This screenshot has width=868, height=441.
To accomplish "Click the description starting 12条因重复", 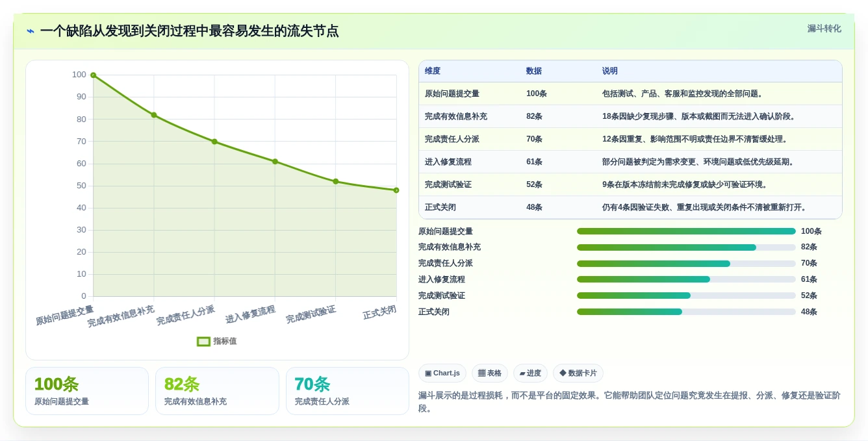I will [695, 139].
